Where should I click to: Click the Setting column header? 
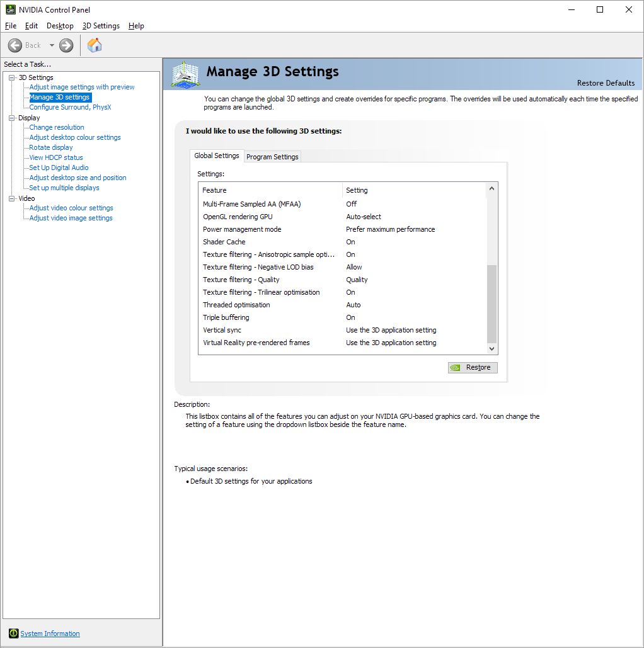[415, 190]
